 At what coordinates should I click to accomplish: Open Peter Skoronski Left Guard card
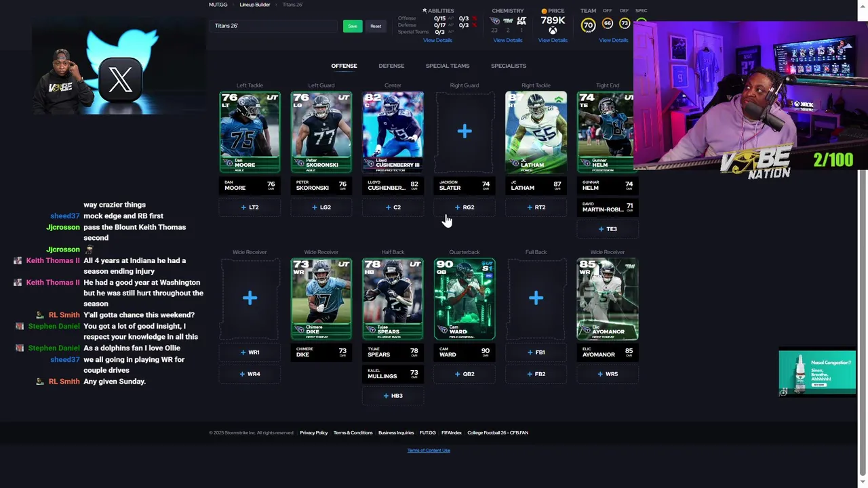click(321, 131)
